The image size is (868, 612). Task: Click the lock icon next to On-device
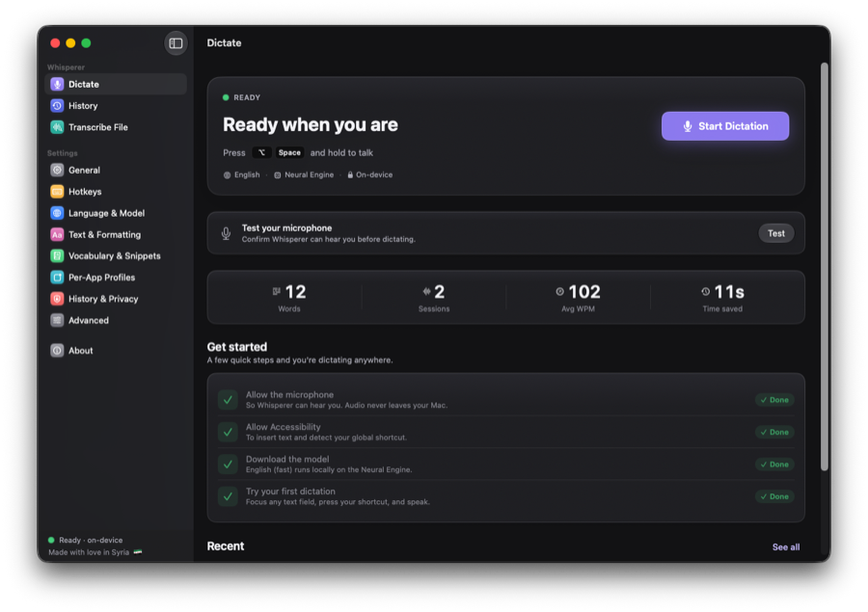pyautogui.click(x=350, y=174)
